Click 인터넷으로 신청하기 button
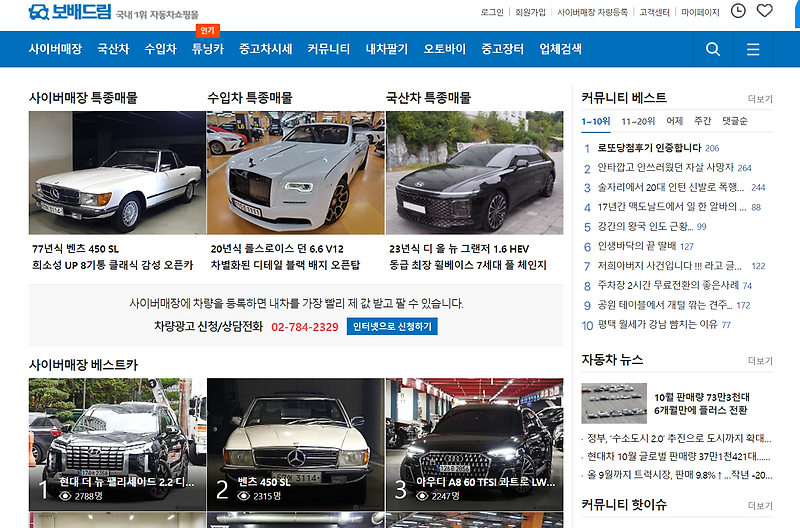 click(392, 326)
